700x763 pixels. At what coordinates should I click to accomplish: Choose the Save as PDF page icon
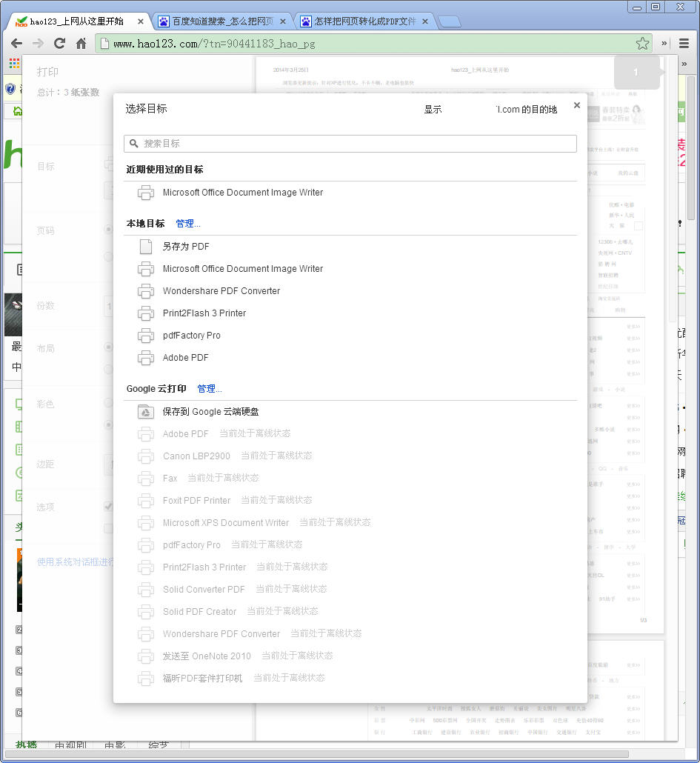[146, 247]
